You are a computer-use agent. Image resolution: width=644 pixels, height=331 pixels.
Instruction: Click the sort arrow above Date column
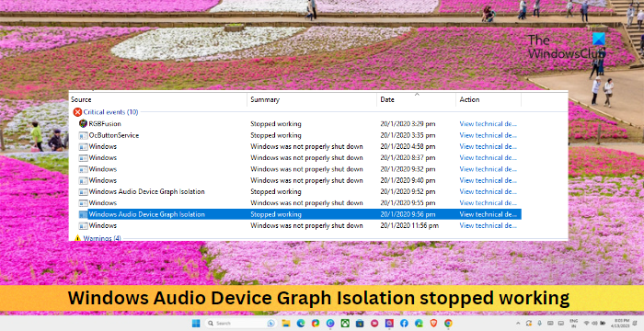(x=417, y=94)
